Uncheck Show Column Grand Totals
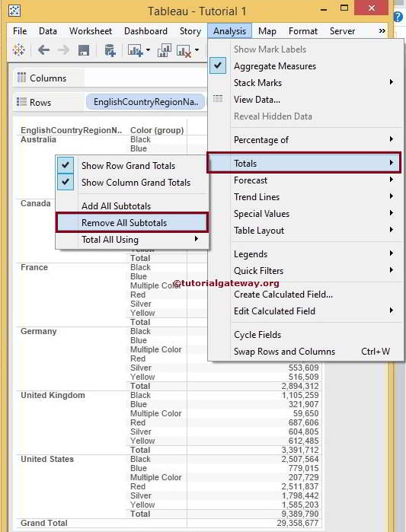The width and height of the screenshot is (406, 532). [x=66, y=182]
